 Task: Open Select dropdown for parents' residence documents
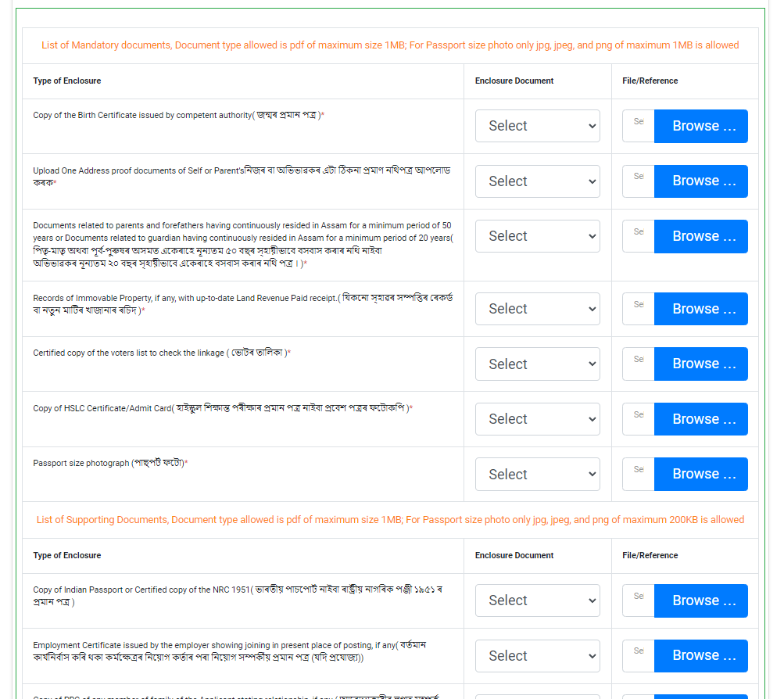[x=537, y=236]
